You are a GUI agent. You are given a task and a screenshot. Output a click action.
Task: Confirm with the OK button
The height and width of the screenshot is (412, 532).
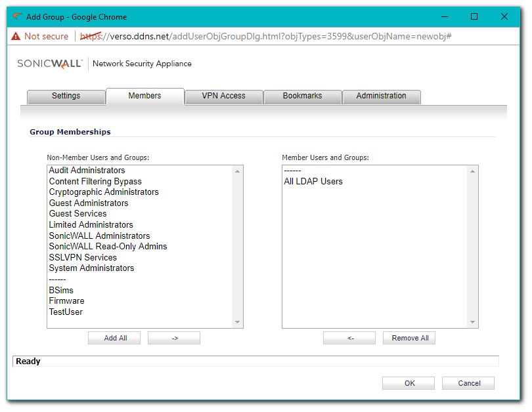click(x=409, y=383)
